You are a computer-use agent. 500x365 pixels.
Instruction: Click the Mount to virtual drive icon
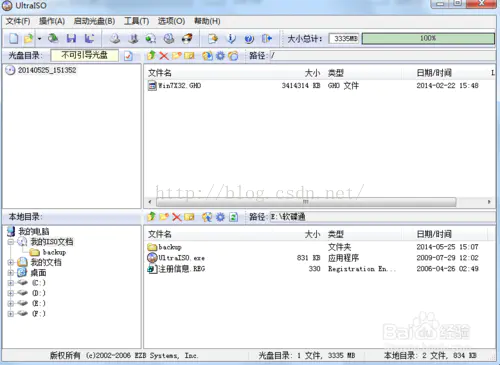pyautogui.click(x=169, y=39)
